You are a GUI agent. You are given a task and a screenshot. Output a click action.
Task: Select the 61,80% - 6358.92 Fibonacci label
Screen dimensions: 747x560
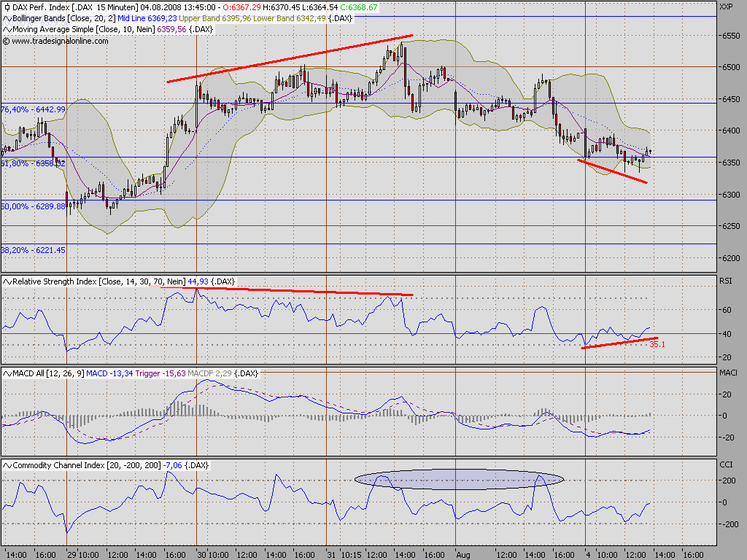tap(34, 163)
